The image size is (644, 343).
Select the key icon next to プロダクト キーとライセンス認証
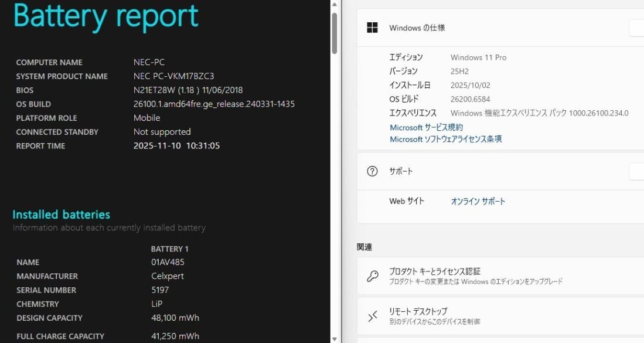[373, 275]
